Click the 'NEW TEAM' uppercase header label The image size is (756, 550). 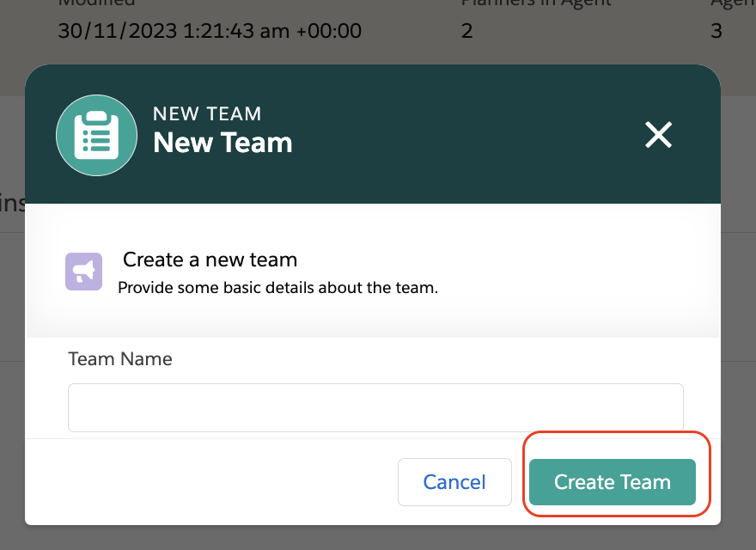click(207, 113)
